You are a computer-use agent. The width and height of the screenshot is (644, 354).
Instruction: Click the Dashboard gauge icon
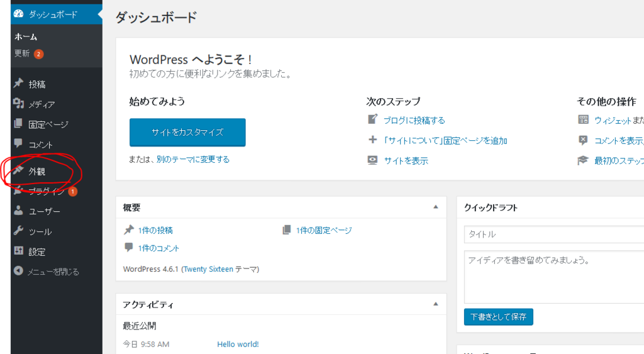click(x=18, y=14)
